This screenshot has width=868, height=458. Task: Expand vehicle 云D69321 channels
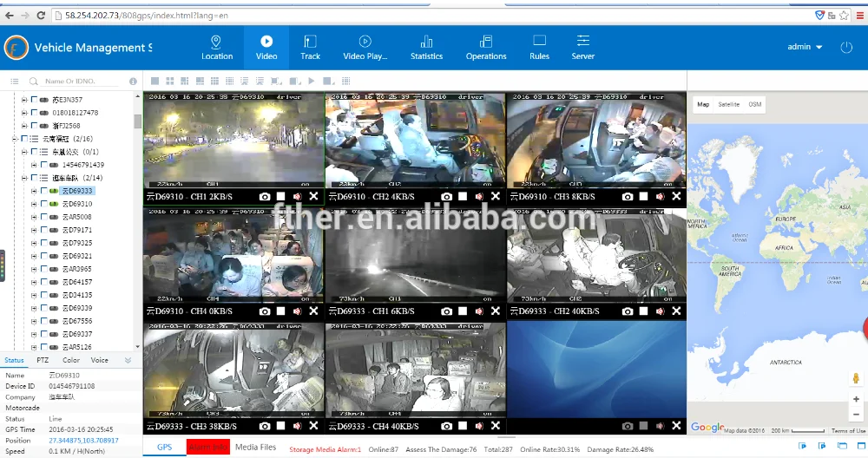(x=34, y=256)
